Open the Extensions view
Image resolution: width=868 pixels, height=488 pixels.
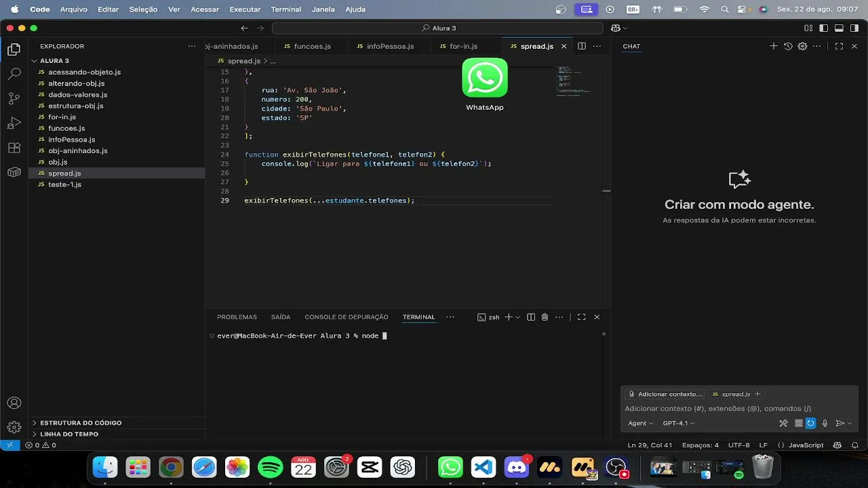click(14, 148)
